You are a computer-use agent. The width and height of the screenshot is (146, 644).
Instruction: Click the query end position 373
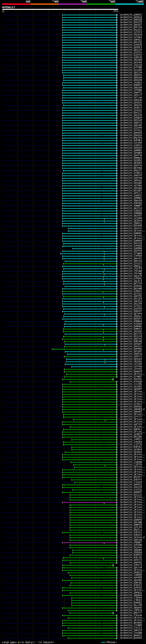pos(115,11)
